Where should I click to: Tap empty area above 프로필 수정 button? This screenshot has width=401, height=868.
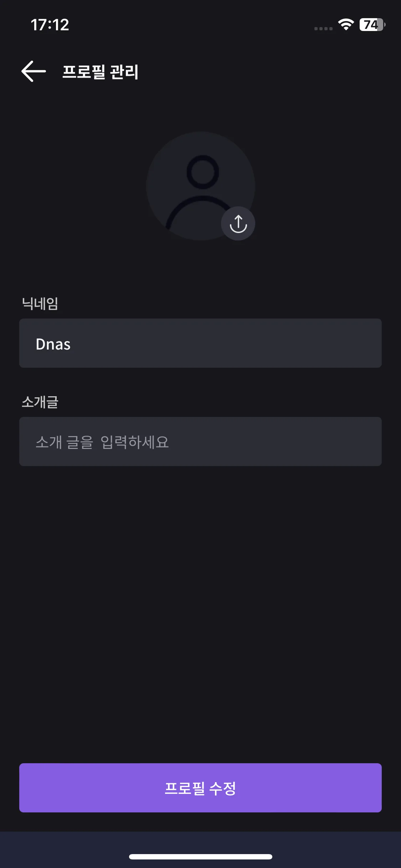200,613
